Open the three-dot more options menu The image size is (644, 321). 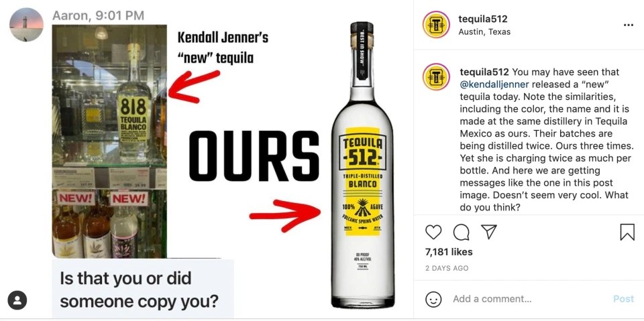tap(629, 25)
